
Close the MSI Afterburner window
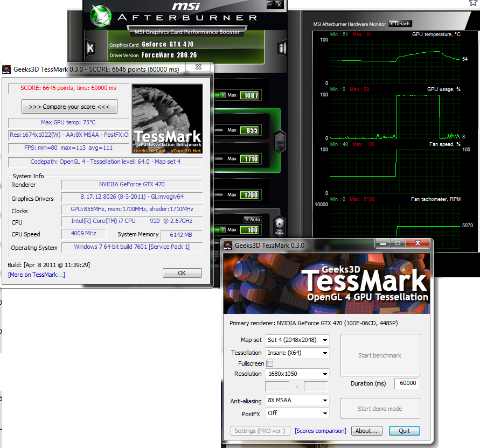tap(279, 5)
